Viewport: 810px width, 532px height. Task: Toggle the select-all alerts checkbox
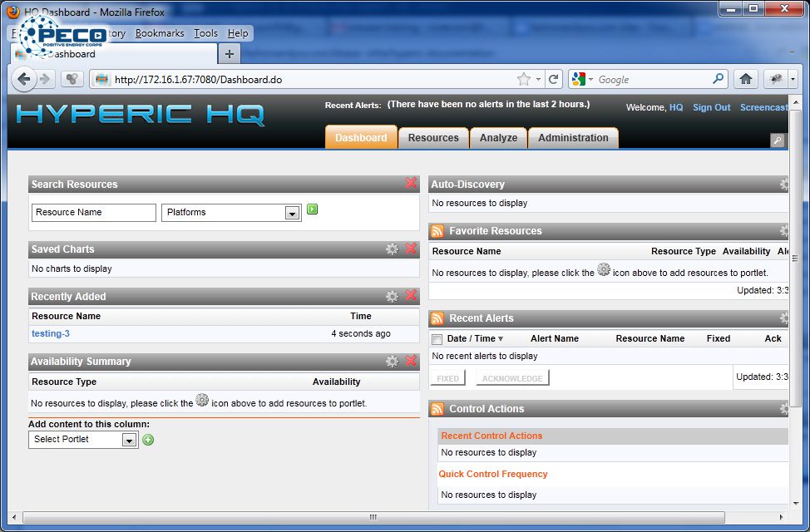(437, 339)
